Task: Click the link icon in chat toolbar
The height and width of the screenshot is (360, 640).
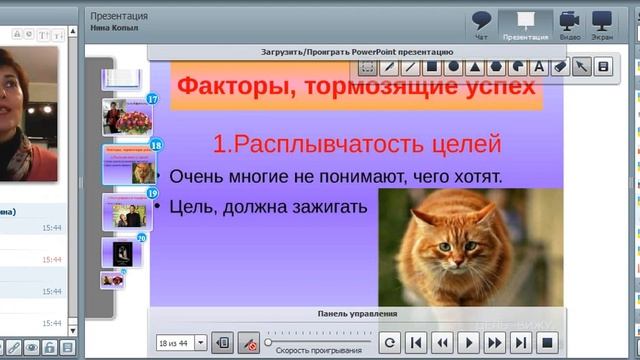Action: click(13, 348)
